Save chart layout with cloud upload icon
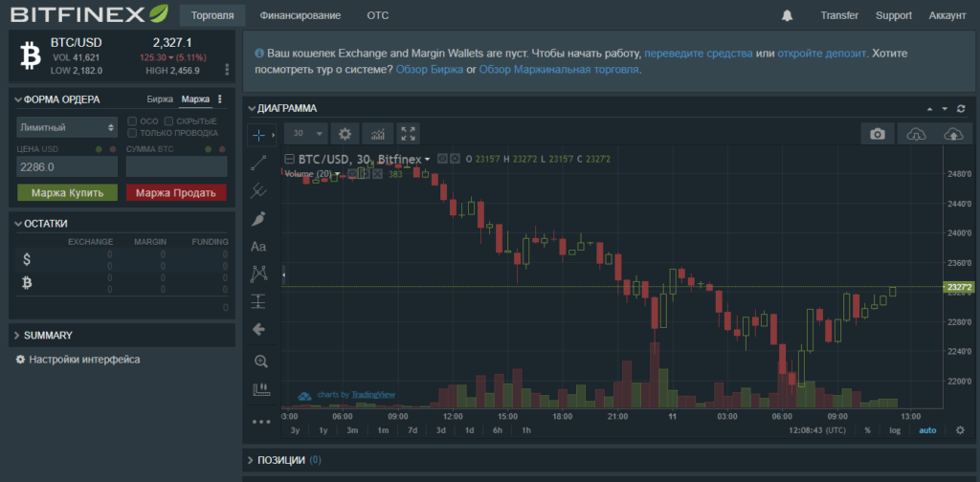The image size is (980, 482). pyautogui.click(x=953, y=134)
